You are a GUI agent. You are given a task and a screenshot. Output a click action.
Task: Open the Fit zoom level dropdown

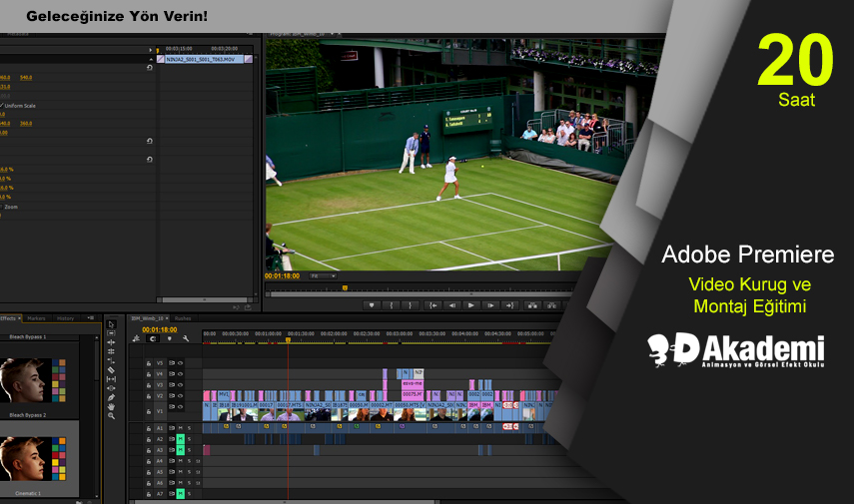323,276
